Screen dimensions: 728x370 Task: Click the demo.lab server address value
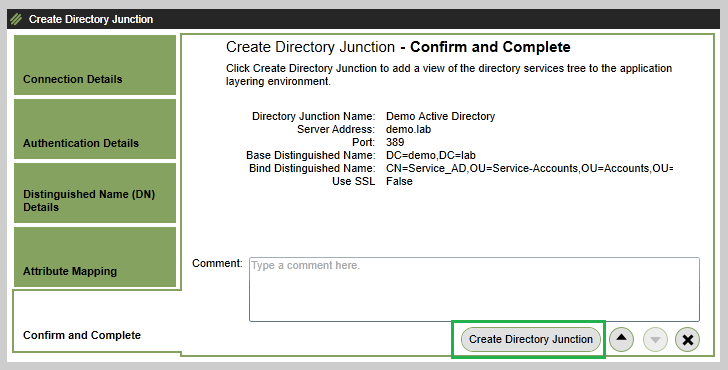pos(408,129)
